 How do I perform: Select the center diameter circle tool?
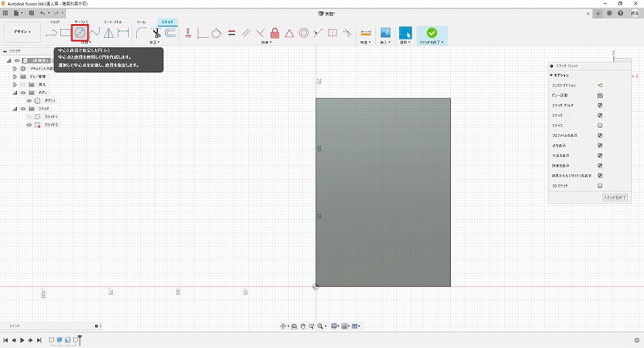(x=80, y=33)
